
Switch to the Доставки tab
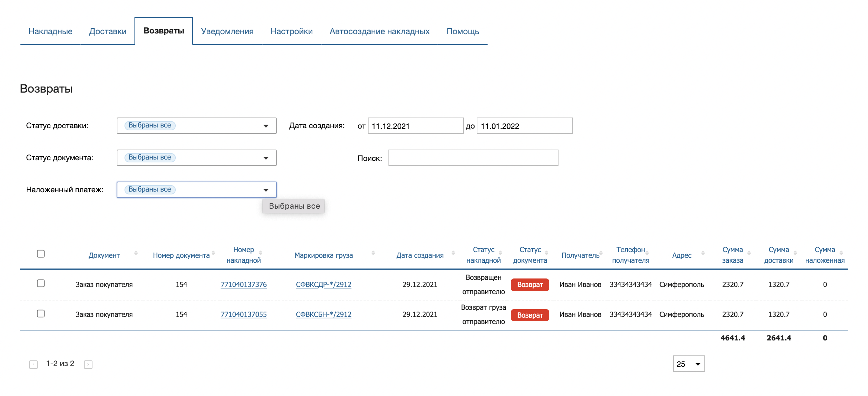107,31
